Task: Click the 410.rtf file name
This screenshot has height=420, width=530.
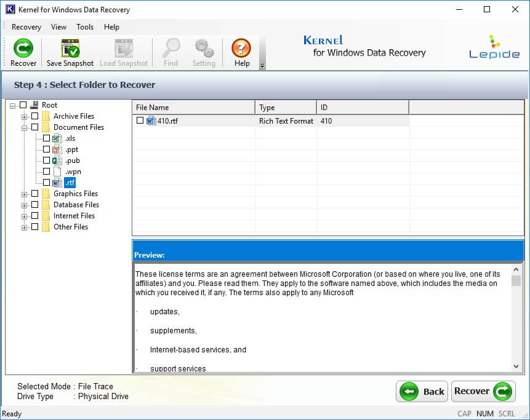Action: point(167,121)
